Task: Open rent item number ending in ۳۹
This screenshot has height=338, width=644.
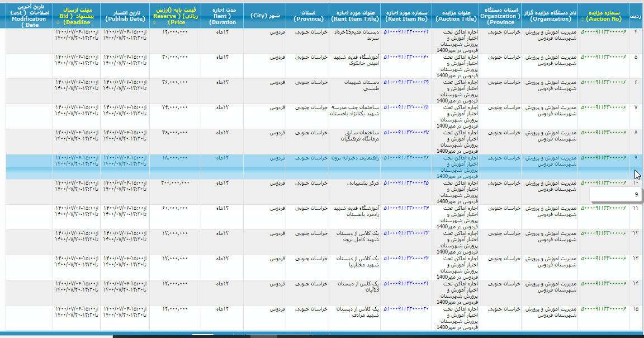Action: [407, 82]
